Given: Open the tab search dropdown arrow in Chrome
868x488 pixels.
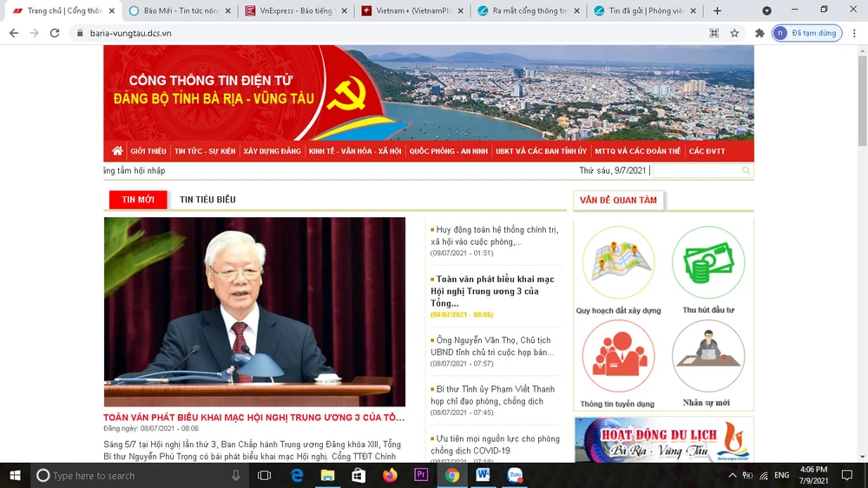Looking at the screenshot, I should click(x=766, y=10).
